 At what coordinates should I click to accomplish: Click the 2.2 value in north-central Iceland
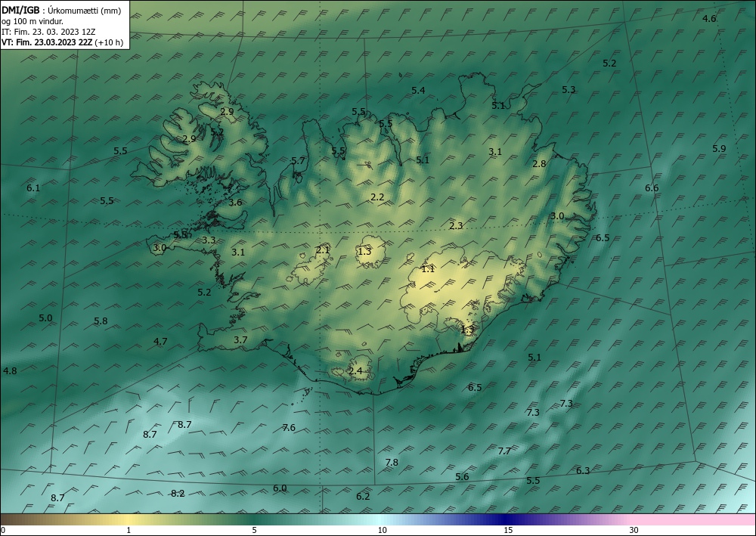pos(377,197)
